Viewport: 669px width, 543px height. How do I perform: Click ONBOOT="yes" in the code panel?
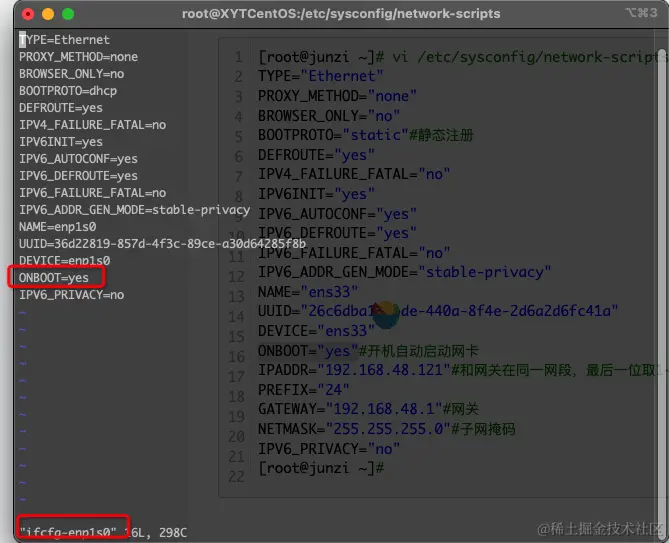pyautogui.click(x=308, y=351)
